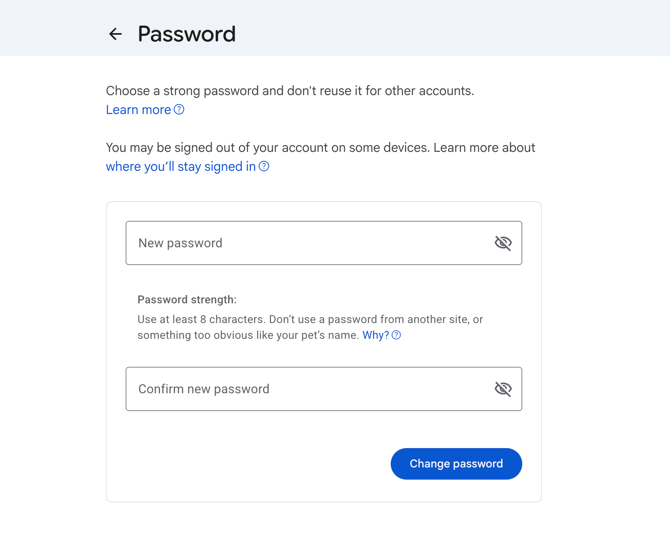Follow the 'where you'll stay signed in' link

pyautogui.click(x=181, y=166)
